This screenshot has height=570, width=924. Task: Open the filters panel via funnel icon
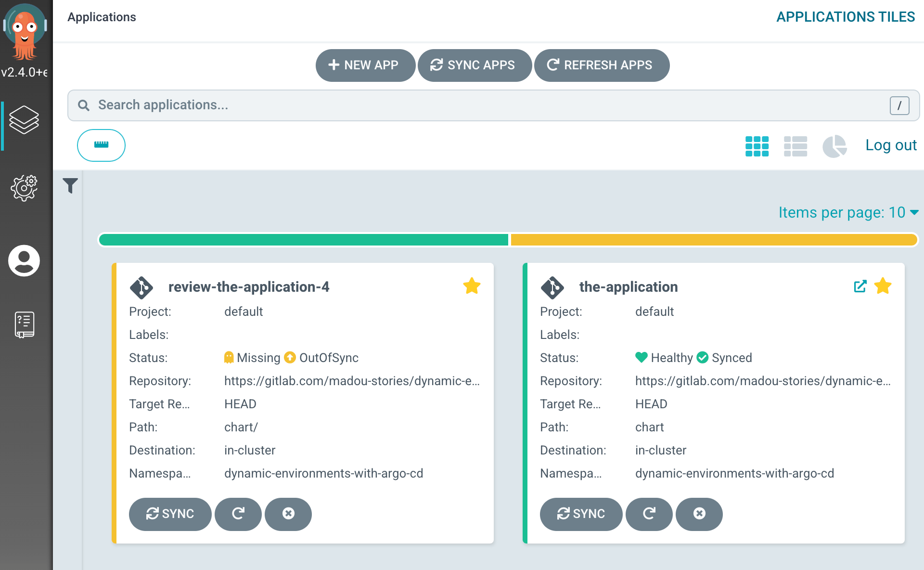[70, 185]
